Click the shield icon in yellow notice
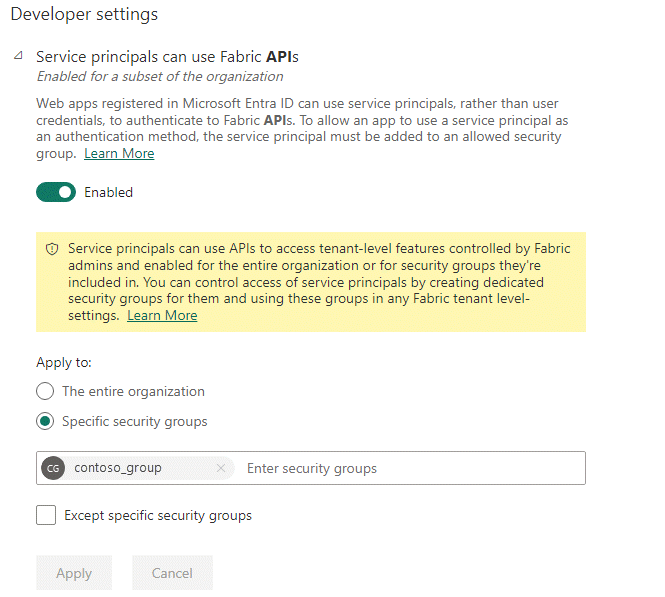The width and height of the screenshot is (665, 597). 52,248
